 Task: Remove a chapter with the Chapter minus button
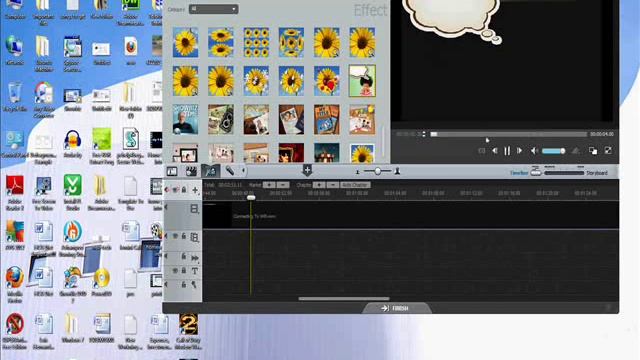[x=333, y=185]
